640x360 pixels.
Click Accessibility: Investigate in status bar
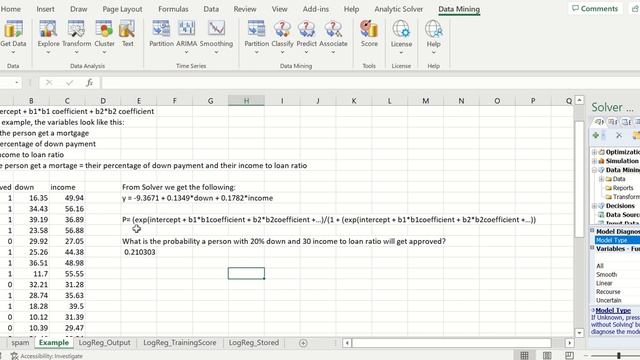point(47,356)
